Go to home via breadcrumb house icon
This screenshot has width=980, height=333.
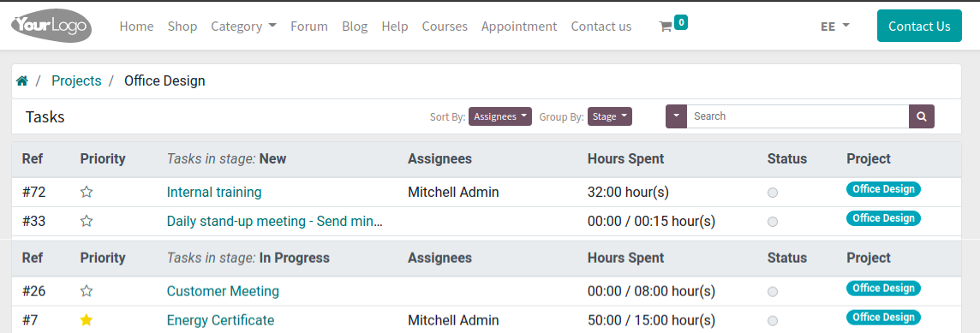[22, 81]
